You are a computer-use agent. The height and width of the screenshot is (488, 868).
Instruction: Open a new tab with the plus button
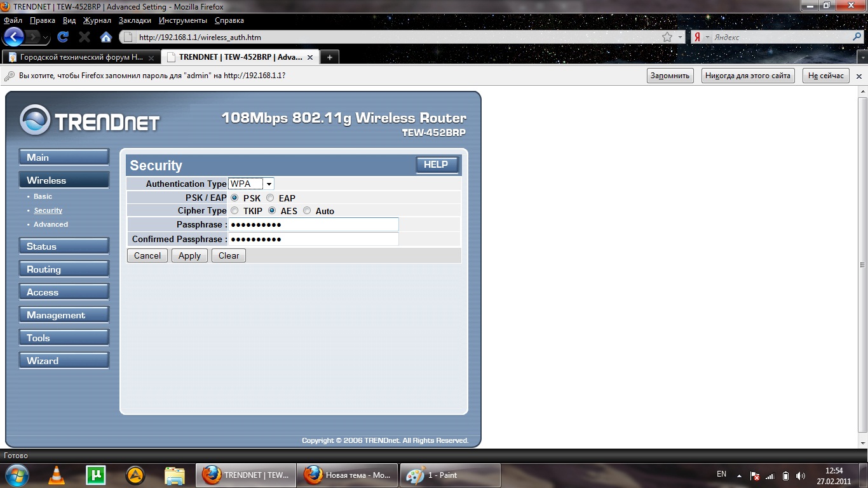[x=329, y=57]
